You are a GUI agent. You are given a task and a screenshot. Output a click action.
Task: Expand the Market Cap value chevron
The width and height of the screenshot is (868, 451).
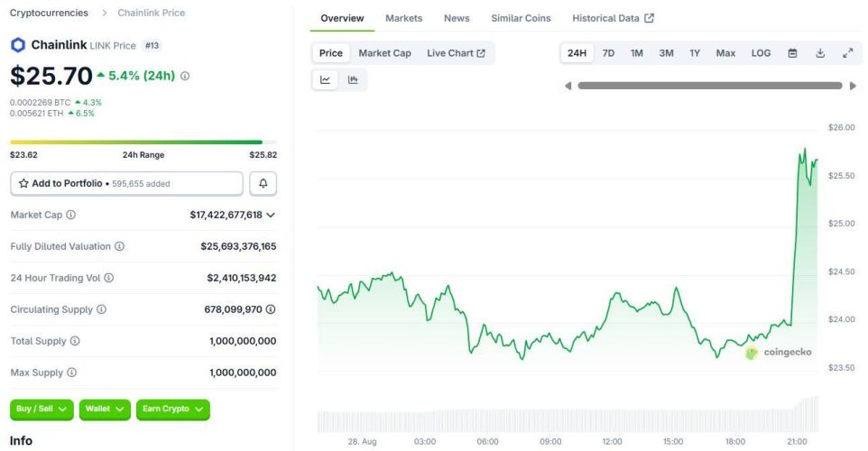tap(271, 215)
